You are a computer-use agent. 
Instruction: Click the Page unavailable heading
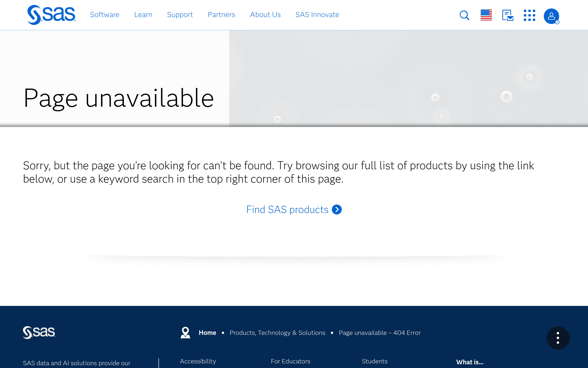[119, 98]
